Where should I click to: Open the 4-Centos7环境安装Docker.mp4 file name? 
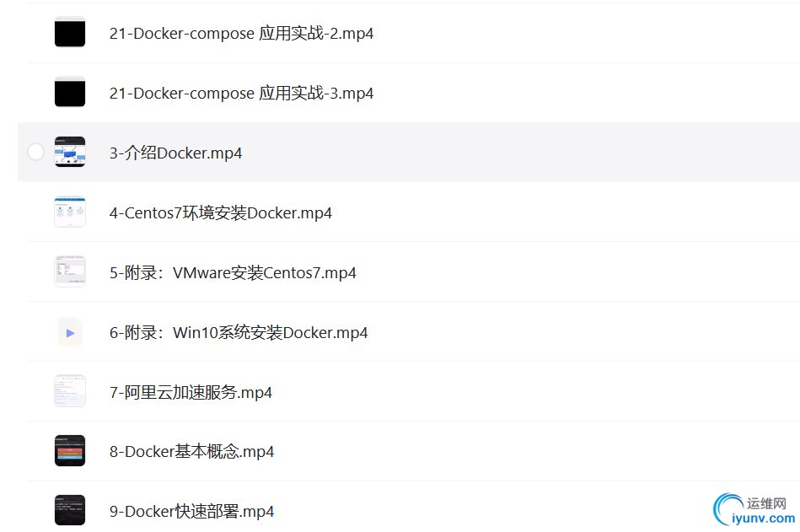click(x=220, y=212)
